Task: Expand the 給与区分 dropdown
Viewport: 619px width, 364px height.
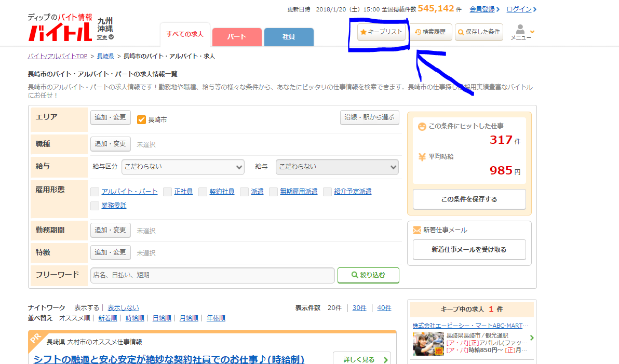Action: 183,167
